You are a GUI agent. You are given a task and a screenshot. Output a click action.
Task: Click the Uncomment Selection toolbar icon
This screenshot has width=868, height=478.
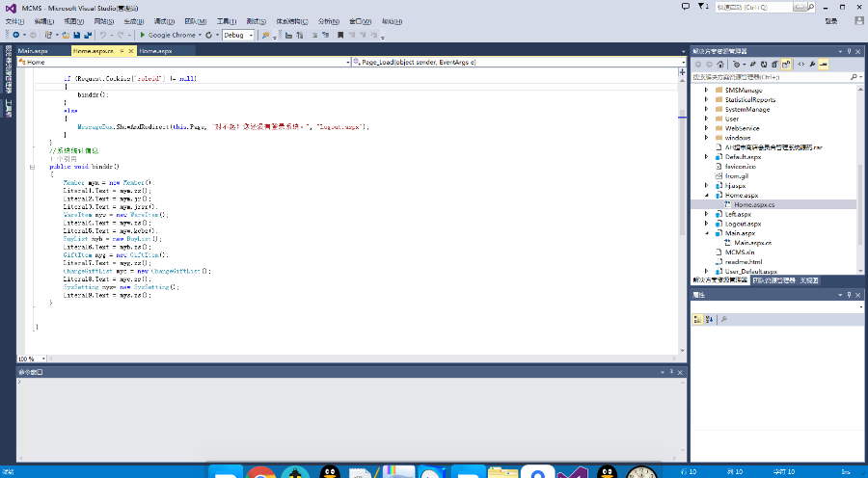[326, 35]
